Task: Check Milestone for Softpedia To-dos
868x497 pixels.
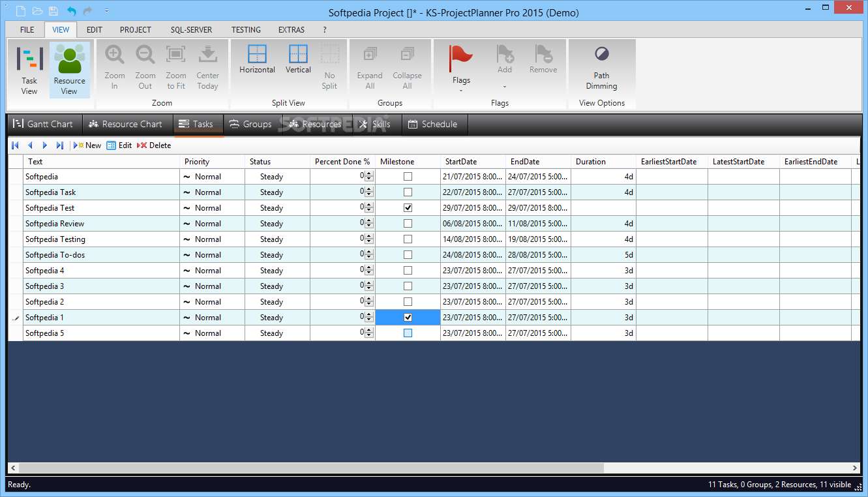Action: [408, 255]
